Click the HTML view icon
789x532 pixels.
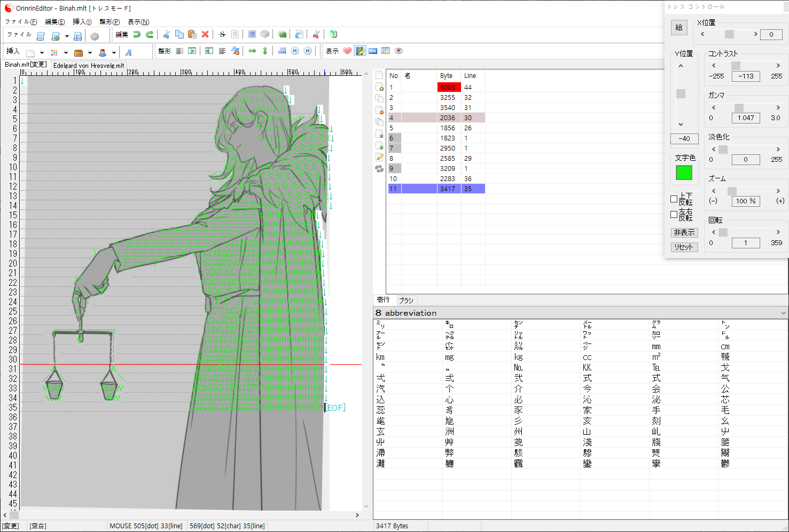(x=373, y=51)
